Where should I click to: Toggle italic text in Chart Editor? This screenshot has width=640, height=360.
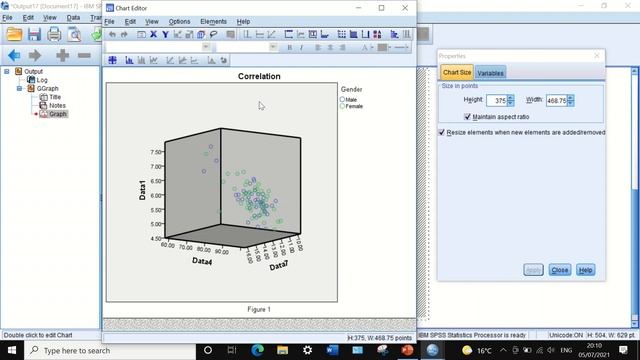pos(301,48)
